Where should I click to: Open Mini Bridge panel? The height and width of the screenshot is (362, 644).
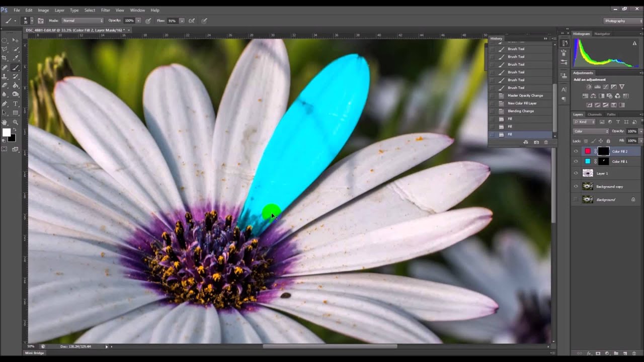click(x=35, y=353)
